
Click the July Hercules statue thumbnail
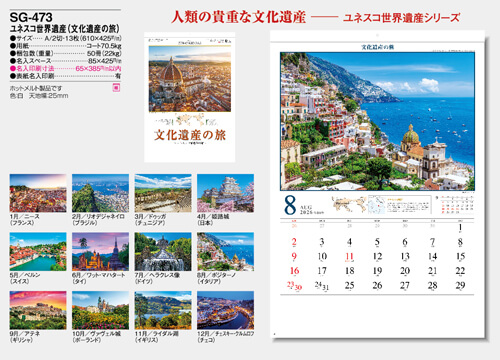tap(163, 252)
